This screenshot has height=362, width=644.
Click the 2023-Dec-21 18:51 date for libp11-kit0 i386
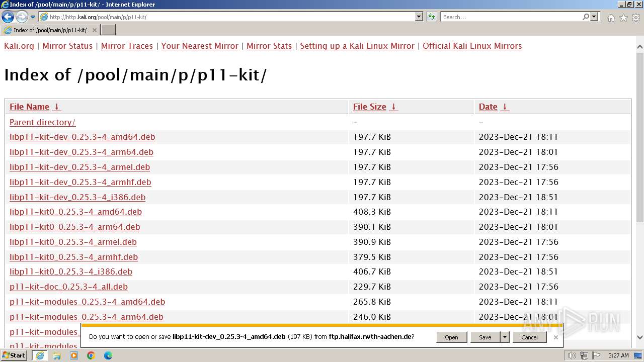point(518,271)
